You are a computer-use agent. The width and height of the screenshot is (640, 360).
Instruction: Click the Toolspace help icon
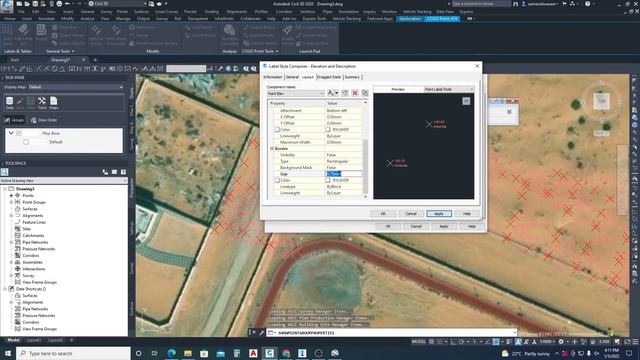123,172
